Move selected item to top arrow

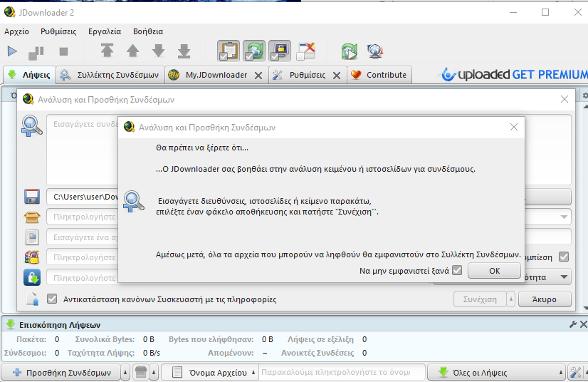coord(107,51)
